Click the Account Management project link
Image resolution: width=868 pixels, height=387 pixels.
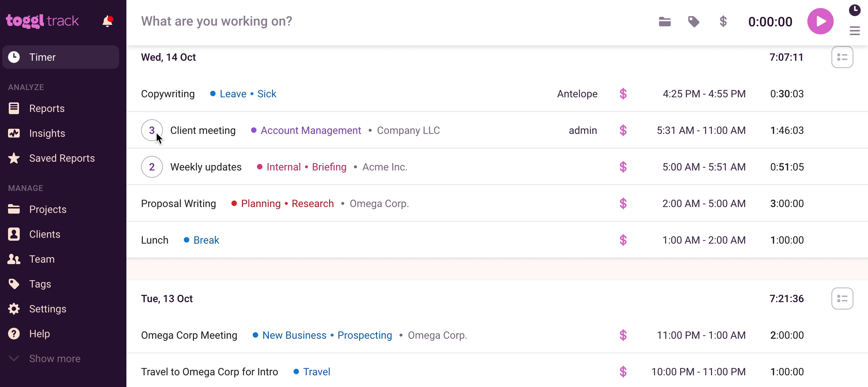(x=311, y=131)
